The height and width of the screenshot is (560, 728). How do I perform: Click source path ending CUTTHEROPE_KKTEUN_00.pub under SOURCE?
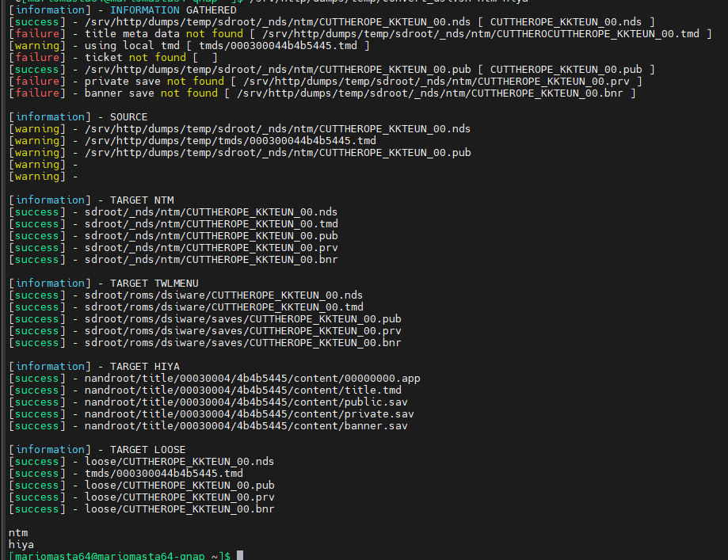pyautogui.click(x=277, y=153)
